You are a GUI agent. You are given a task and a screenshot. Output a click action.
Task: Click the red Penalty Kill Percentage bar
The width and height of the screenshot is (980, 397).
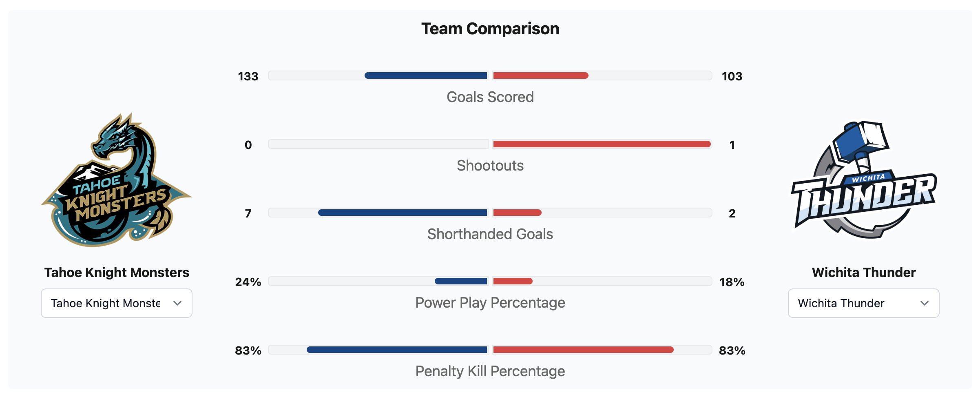coord(583,350)
